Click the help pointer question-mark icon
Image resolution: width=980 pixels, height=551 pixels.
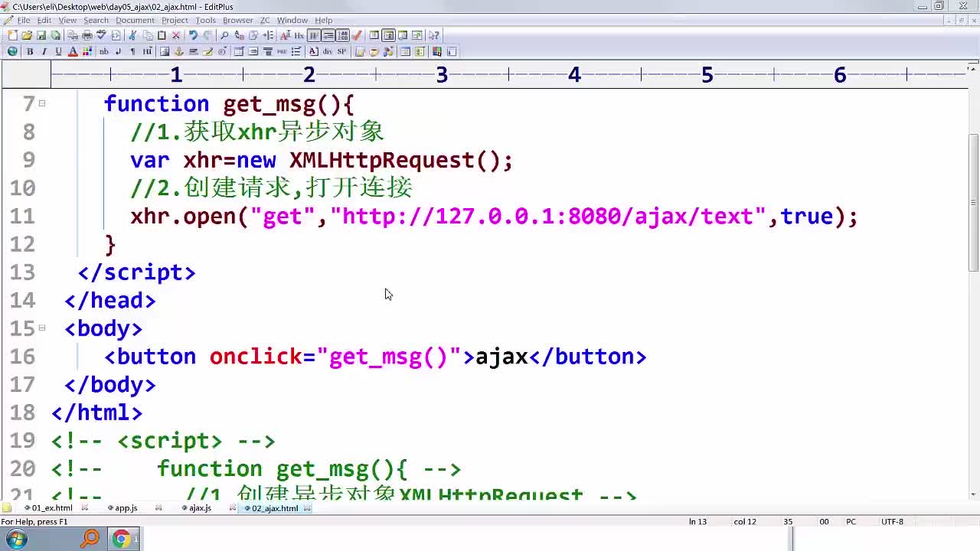tap(434, 35)
